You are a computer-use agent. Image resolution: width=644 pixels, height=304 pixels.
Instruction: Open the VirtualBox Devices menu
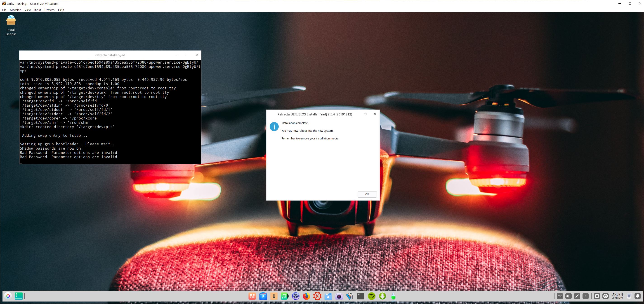pos(49,10)
